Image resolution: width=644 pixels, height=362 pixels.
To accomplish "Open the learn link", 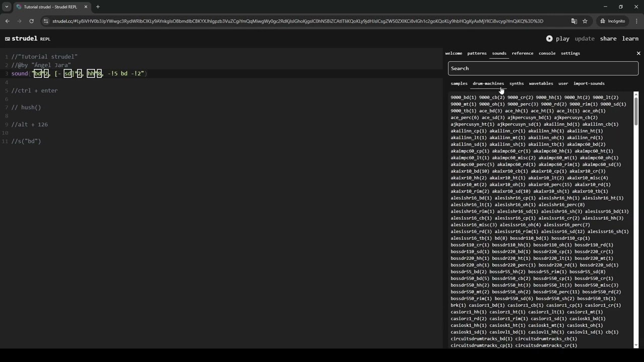I will [x=630, y=39].
